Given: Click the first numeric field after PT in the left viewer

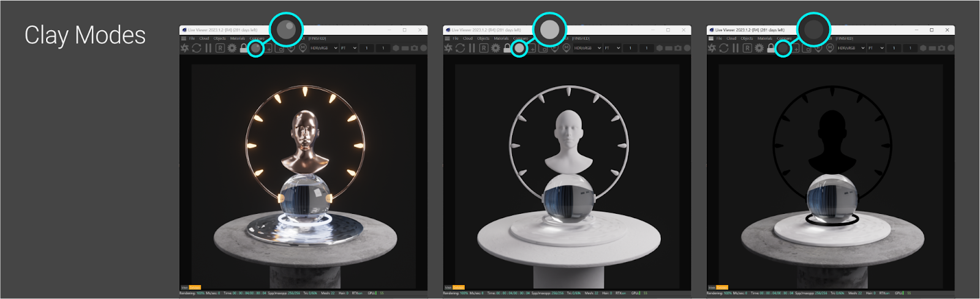Looking at the screenshot, I should click(x=367, y=48).
